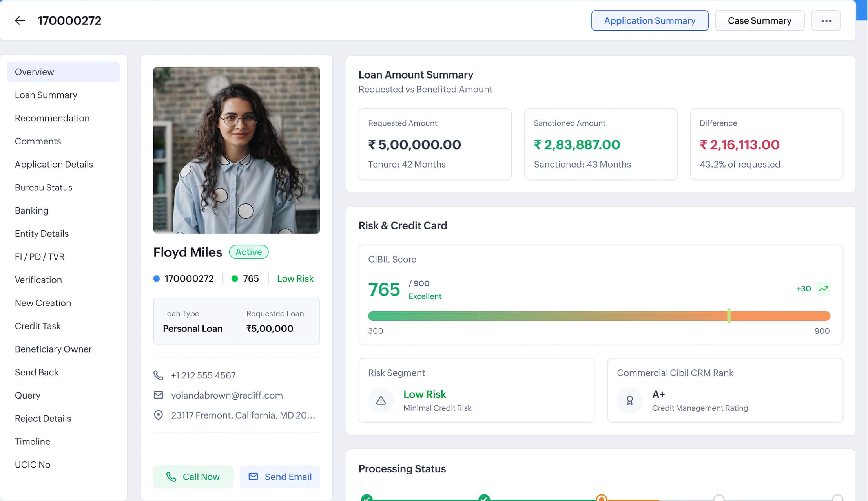Click the orange in-progress step in Processing Status
Image resolution: width=868 pixels, height=501 pixels.
point(601,498)
